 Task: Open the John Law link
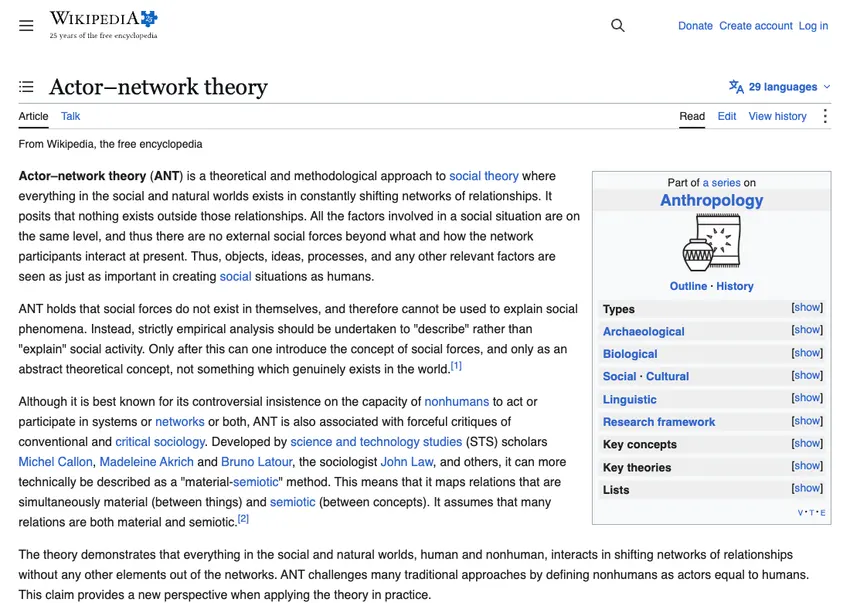click(x=407, y=462)
